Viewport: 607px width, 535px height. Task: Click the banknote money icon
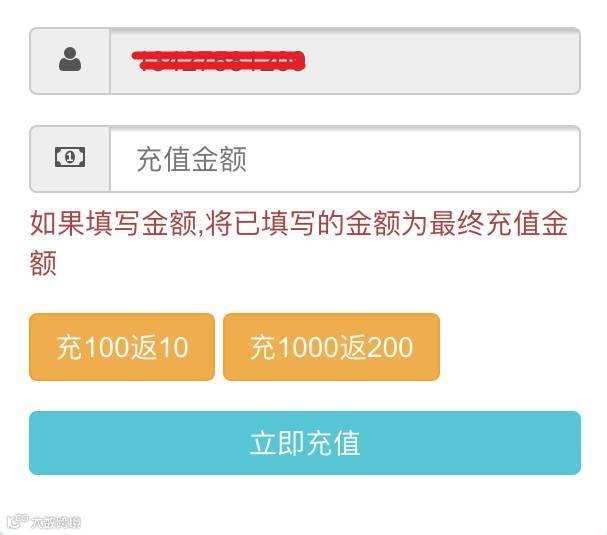tap(70, 157)
